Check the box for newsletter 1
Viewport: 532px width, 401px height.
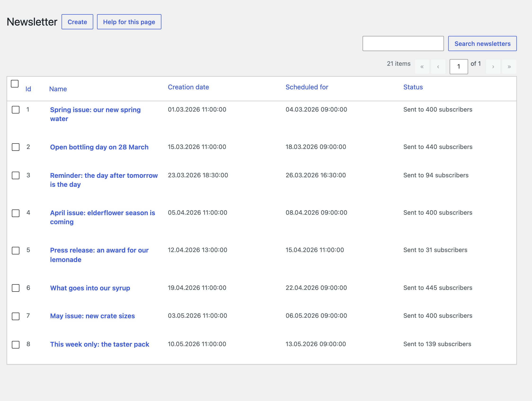16,110
